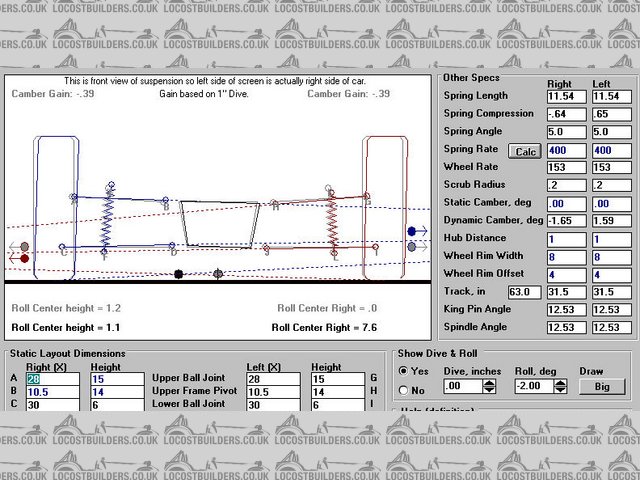Click the Right Wheel Rim Width field
Screen dimensions: 640x480
pos(565,257)
